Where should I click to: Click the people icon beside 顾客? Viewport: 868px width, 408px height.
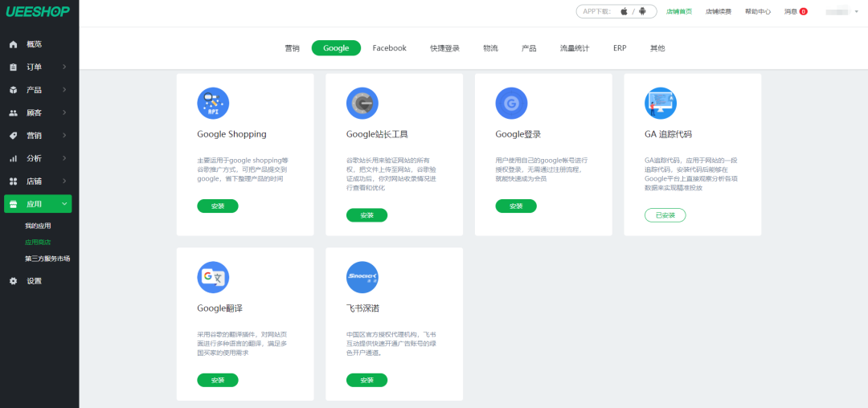point(14,112)
